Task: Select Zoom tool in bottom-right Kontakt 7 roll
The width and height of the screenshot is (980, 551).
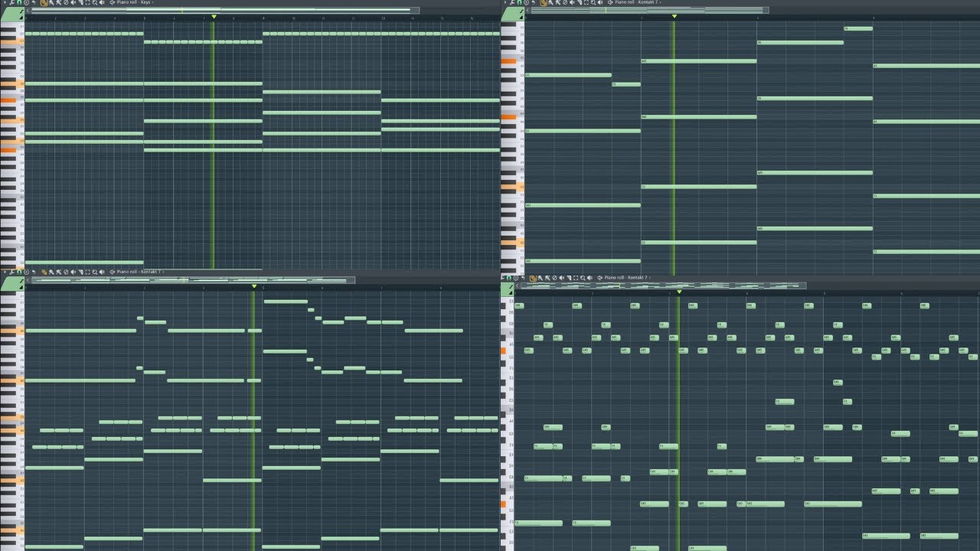Action: 583,278
